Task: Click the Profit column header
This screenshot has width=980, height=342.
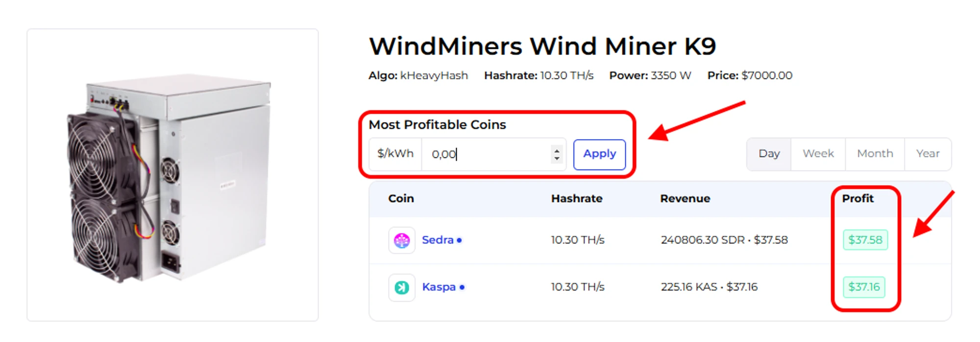Action: 857,198
